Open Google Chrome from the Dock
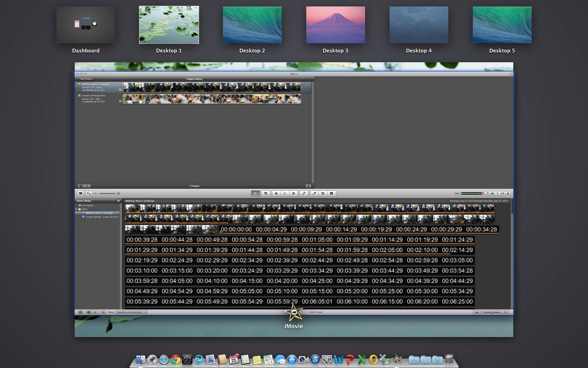This screenshot has height=368, width=588. pos(175,359)
